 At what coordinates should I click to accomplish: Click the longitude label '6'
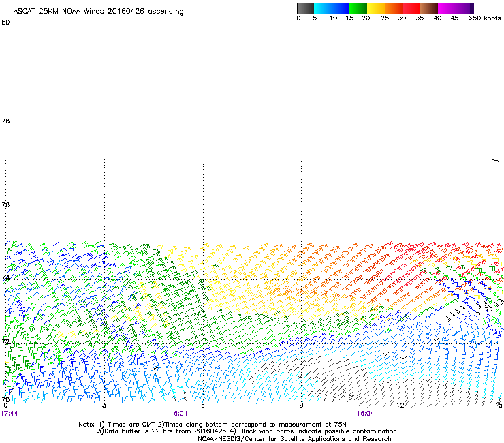tap(203, 406)
